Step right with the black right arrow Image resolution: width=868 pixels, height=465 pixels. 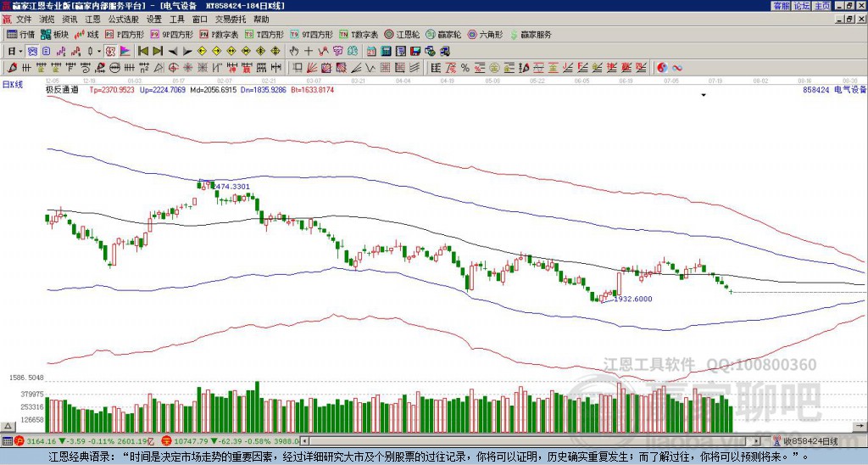[187, 52]
